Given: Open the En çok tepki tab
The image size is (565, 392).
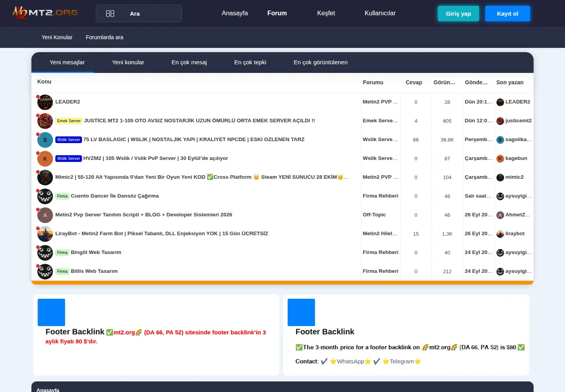Looking at the screenshot, I should [x=250, y=62].
